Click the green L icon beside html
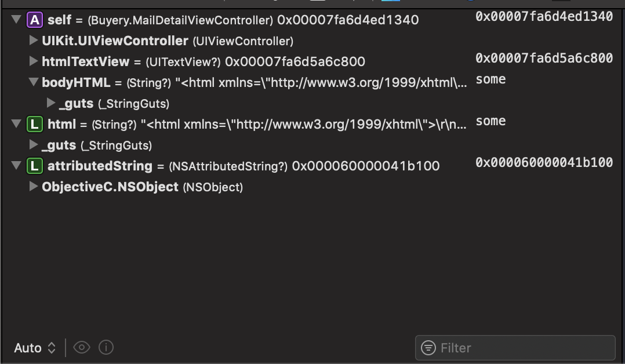The width and height of the screenshot is (625, 364). (35, 125)
